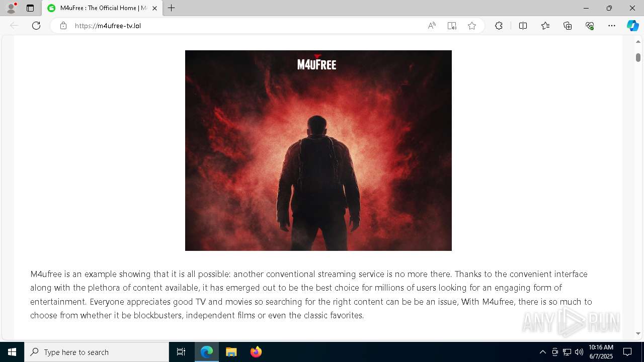The height and width of the screenshot is (362, 644).
Task: Open Browser essentials heart icon
Action: pyautogui.click(x=590, y=26)
